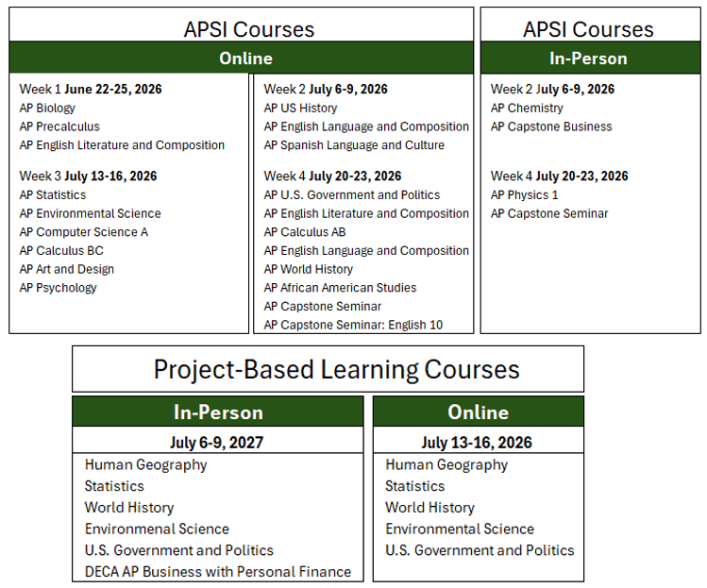Open AP Statistics under Week 3
Viewport: 707px width, 588px height.
53,194
